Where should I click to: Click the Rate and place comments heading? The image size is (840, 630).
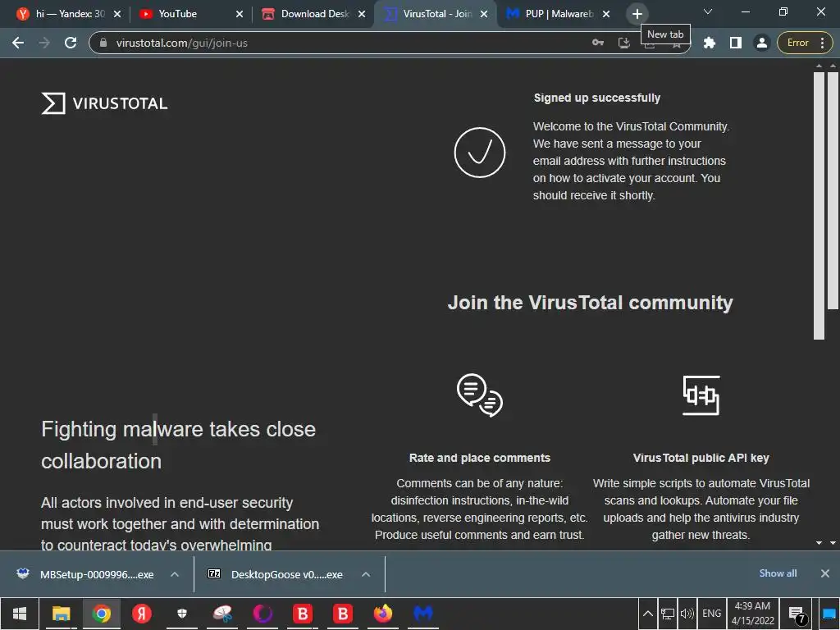479,458
